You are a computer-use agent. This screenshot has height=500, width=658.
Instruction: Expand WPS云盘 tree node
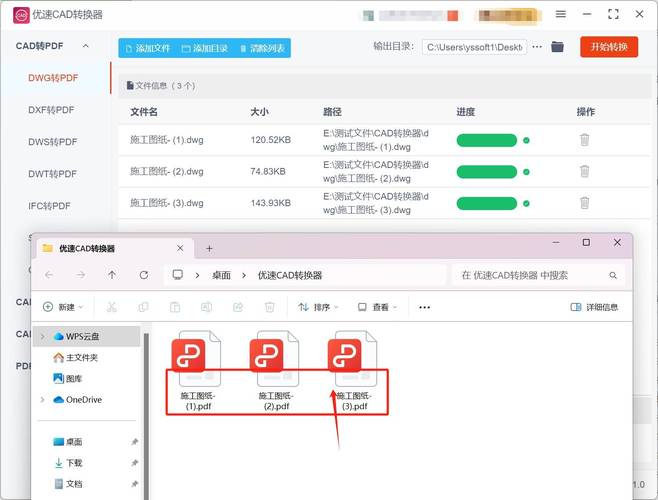click(42, 337)
